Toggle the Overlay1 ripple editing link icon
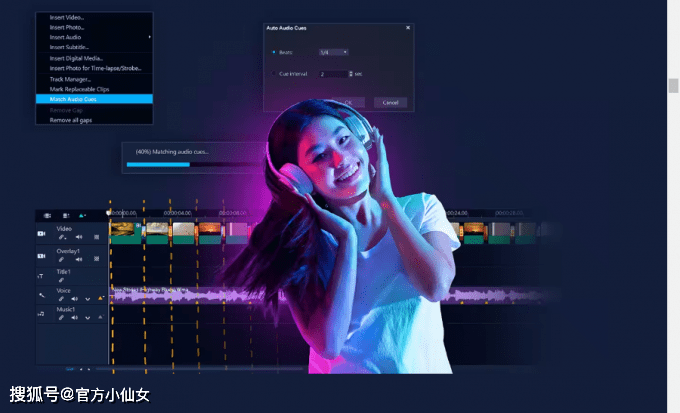The width and height of the screenshot is (680, 413). coord(62,259)
